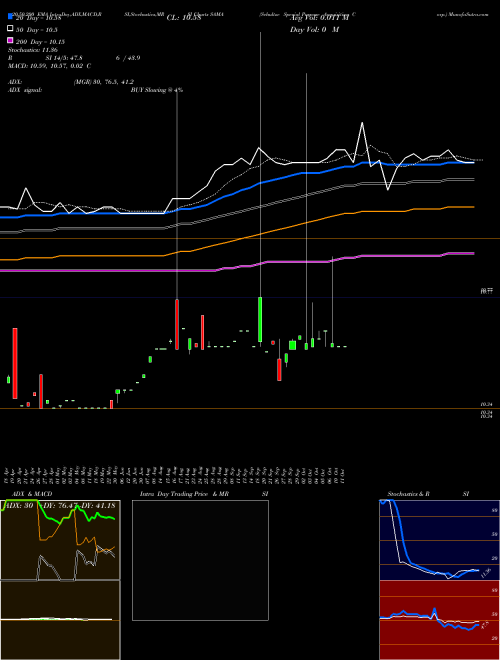Image resolution: width=500 pixels, height=660 pixels.
Task: Click the empty Intra Day Trading chart box
Action: pyautogui.click(x=200, y=560)
